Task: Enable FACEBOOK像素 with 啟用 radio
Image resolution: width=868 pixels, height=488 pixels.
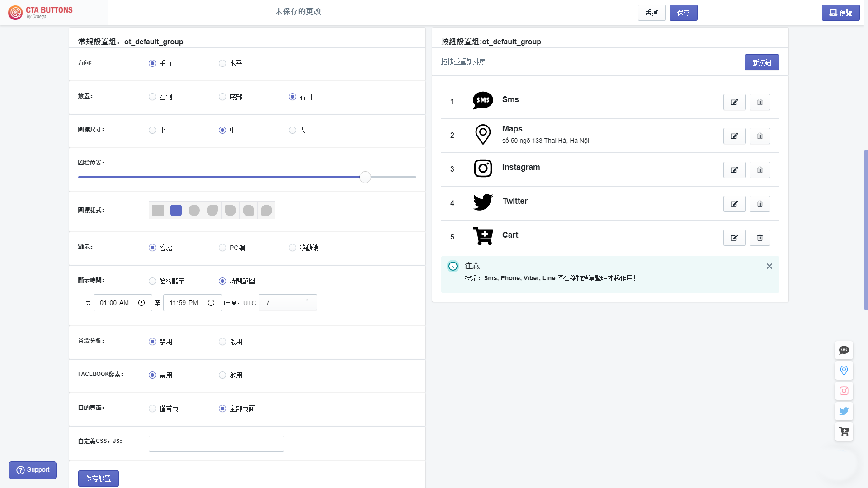Action: tap(222, 375)
